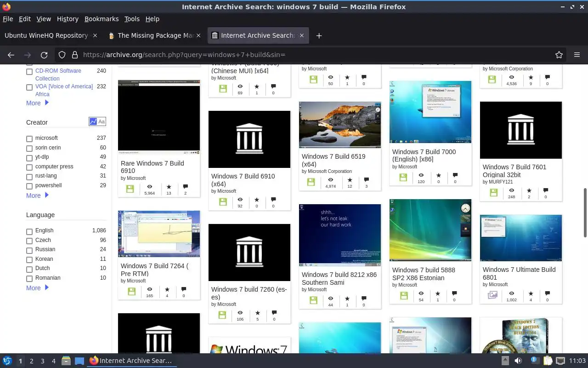Click views eye icon on Windows 7 Build 7000 (English) card
Viewport: 588px width, 368px height.
point(421,175)
